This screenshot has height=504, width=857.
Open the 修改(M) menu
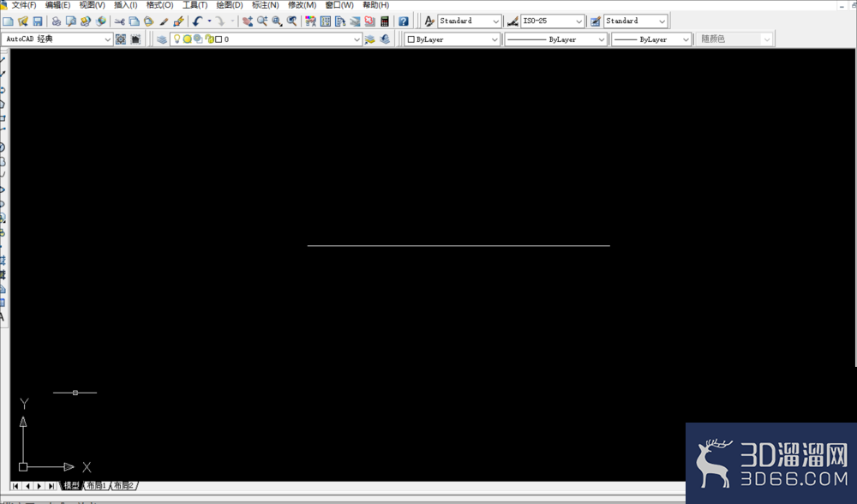303,5
